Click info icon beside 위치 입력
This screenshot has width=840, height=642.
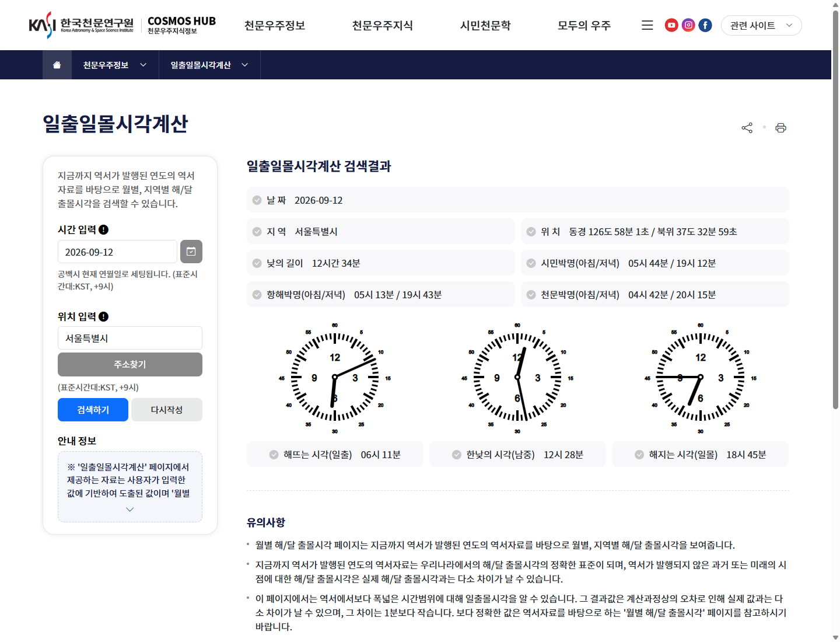point(104,317)
